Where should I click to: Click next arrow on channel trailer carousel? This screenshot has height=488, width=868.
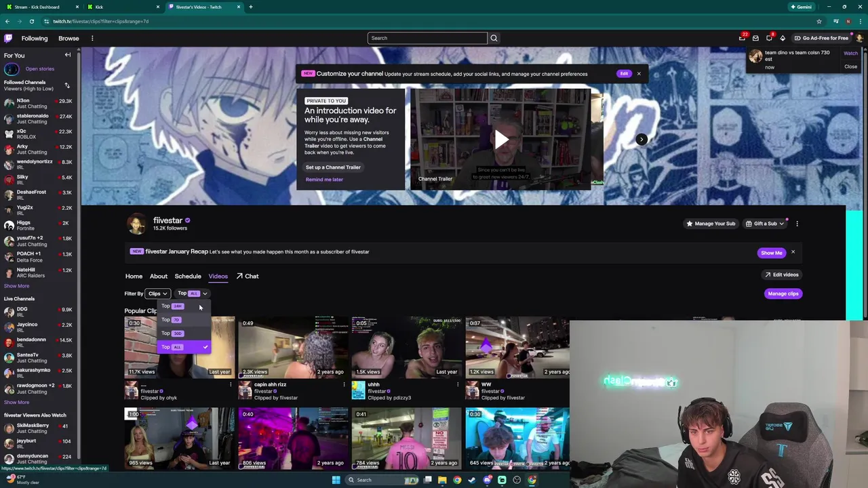click(x=642, y=140)
